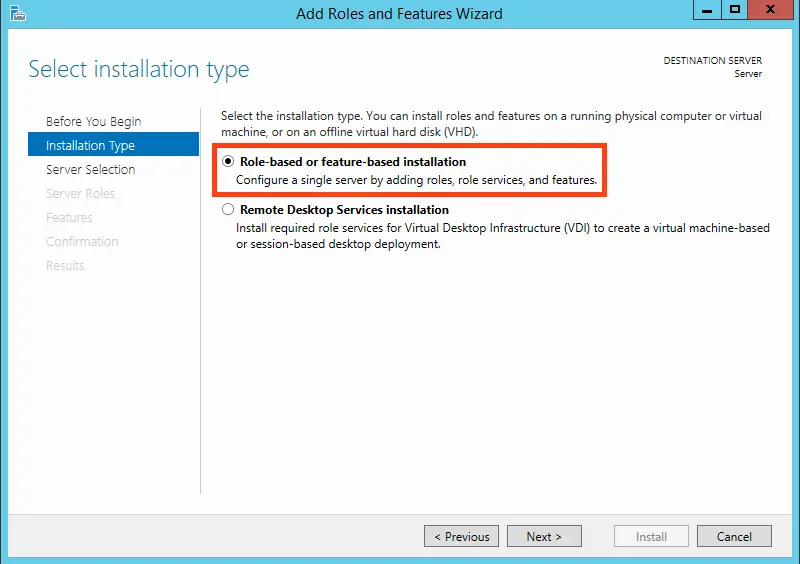Click the Destination Server label
Image resolution: width=800 pixels, height=564 pixels.
point(712,61)
